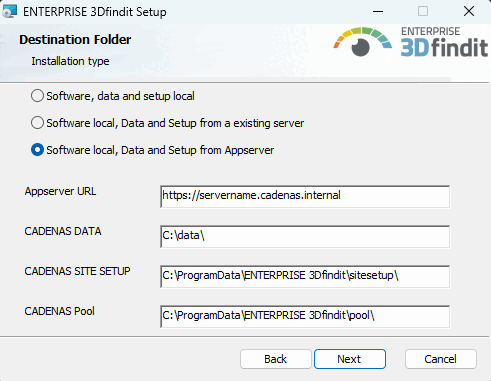This screenshot has height=381, width=491.
Task: Click the setup installer icon in title bar
Action: (9, 11)
